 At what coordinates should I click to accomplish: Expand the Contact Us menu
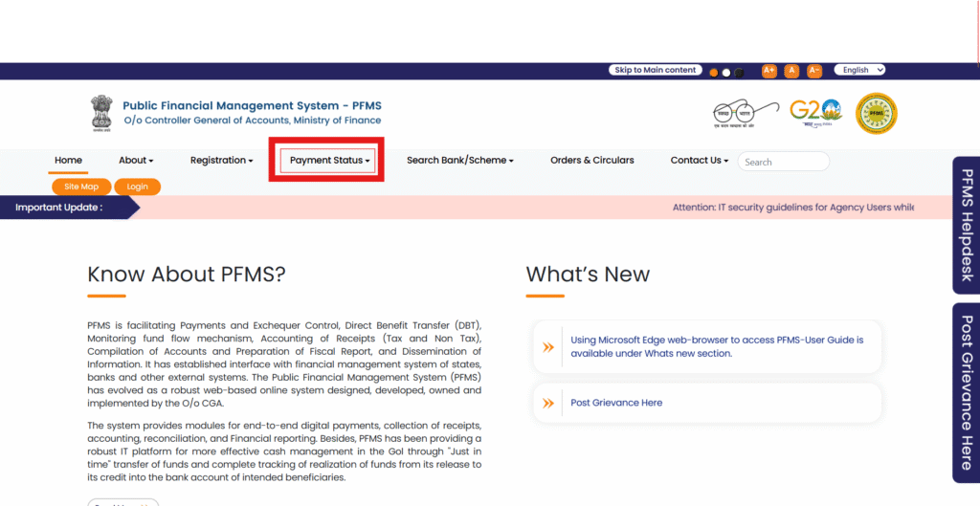[700, 161]
